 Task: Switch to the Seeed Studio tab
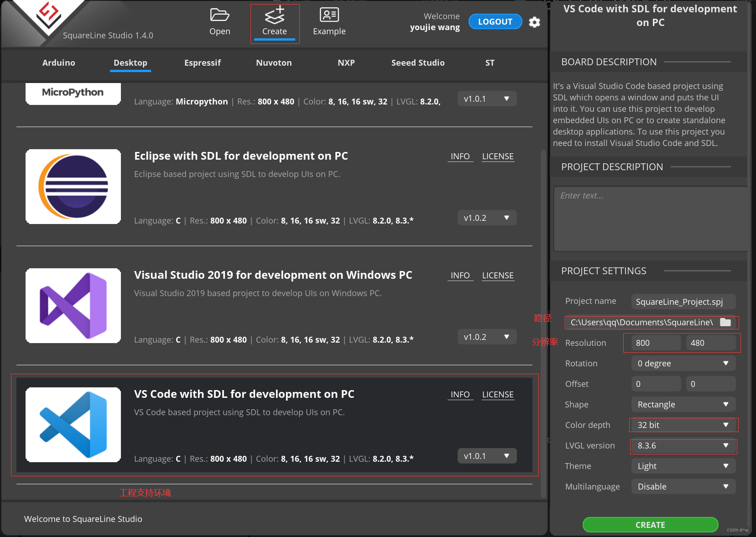pos(418,63)
